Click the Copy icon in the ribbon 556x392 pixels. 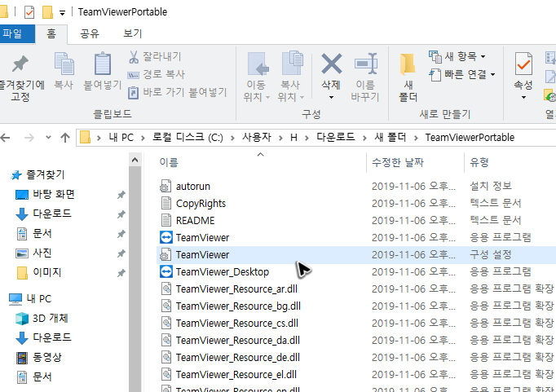[64, 64]
